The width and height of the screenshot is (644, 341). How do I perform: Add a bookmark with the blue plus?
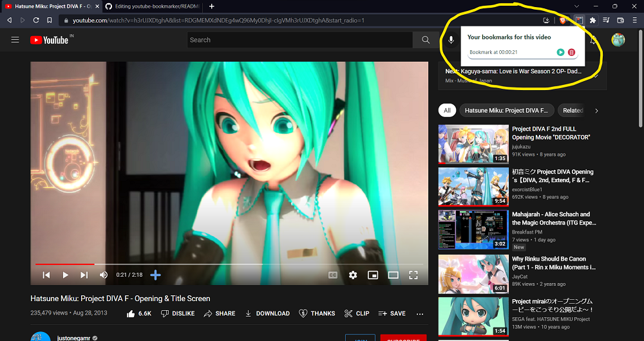click(x=155, y=275)
